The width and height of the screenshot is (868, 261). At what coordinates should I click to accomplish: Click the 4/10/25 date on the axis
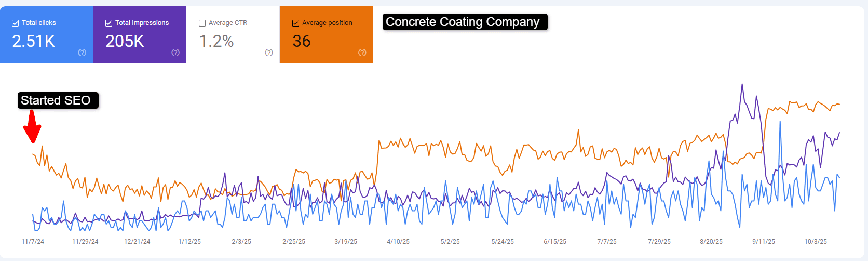[x=398, y=242]
